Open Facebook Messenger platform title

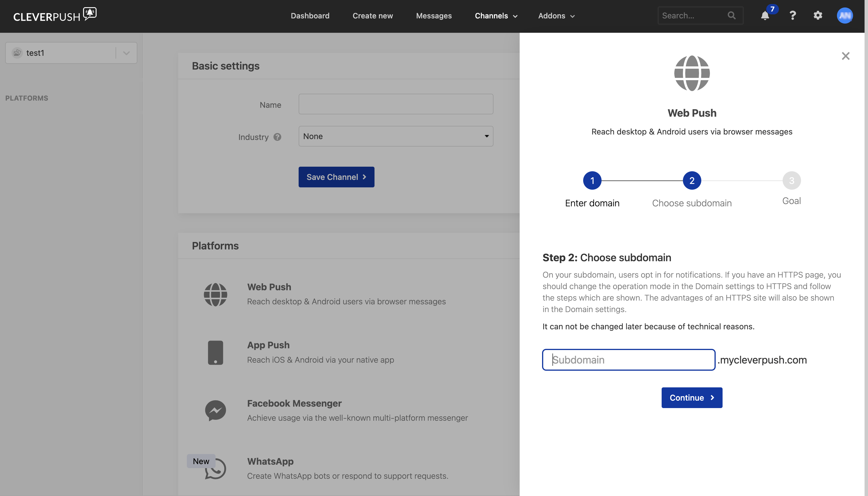coord(294,403)
